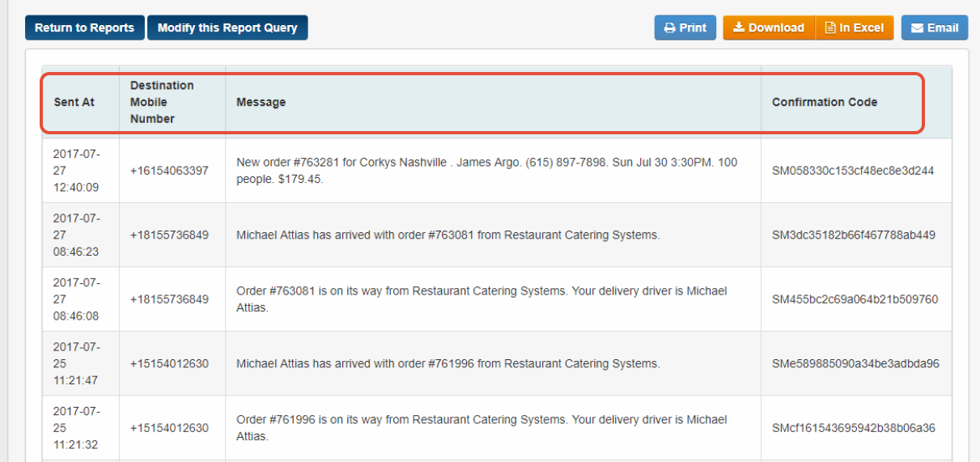Click message about arrived order #761996

448,363
